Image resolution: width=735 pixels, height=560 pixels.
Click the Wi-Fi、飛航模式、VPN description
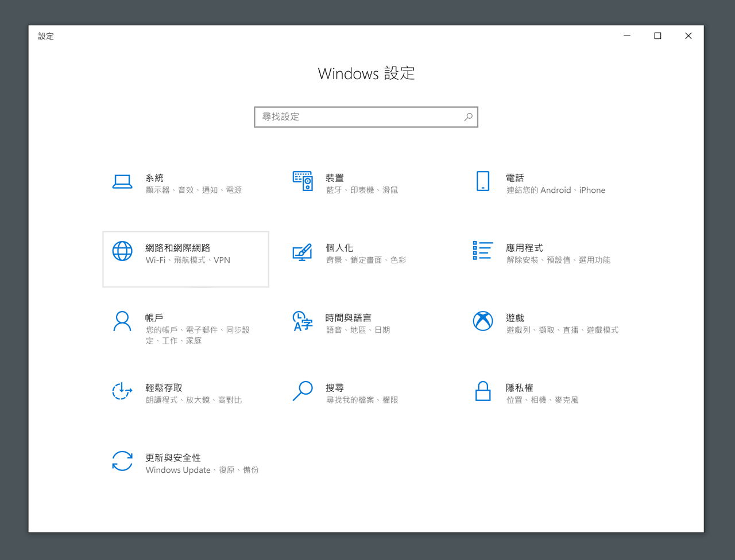[188, 260]
